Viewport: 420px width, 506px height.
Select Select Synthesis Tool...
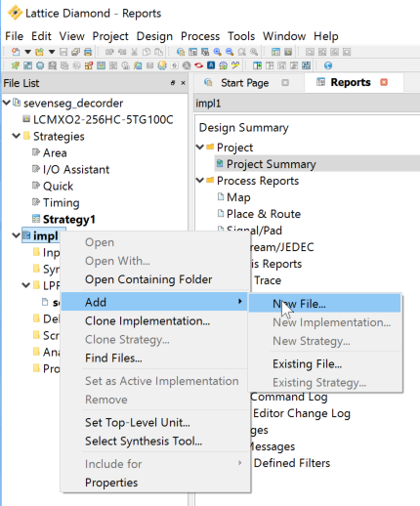click(155, 442)
